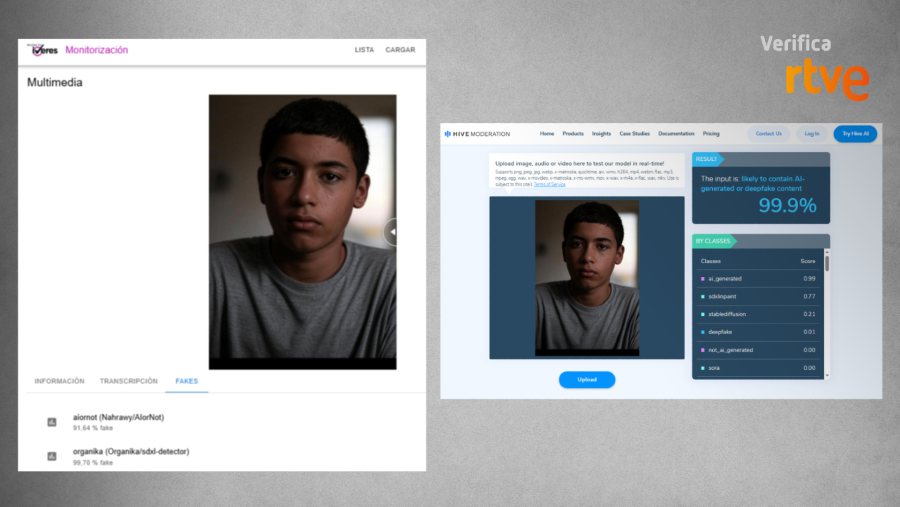
Task: Click the media panel collapse arrow
Action: [x=391, y=232]
